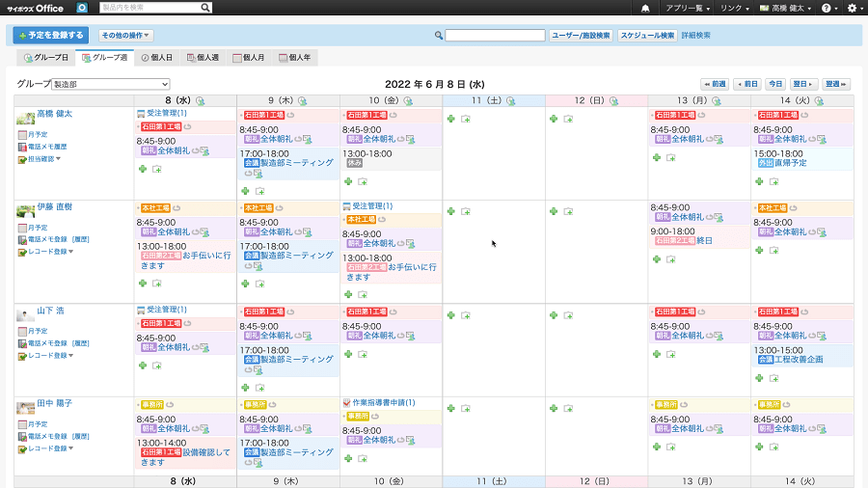Click the magnifier icon beside schedule search field
This screenshot has height=488, width=868.
coord(439,36)
